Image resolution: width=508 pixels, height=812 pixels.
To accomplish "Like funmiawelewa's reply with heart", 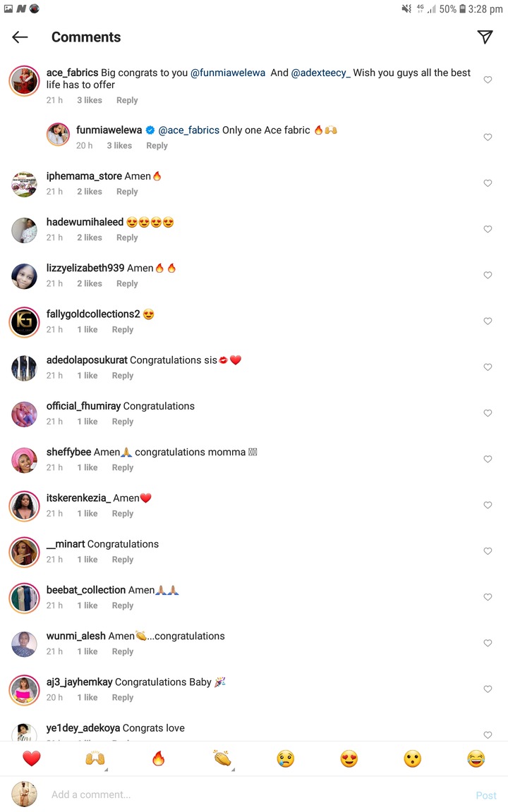I will coord(488,137).
